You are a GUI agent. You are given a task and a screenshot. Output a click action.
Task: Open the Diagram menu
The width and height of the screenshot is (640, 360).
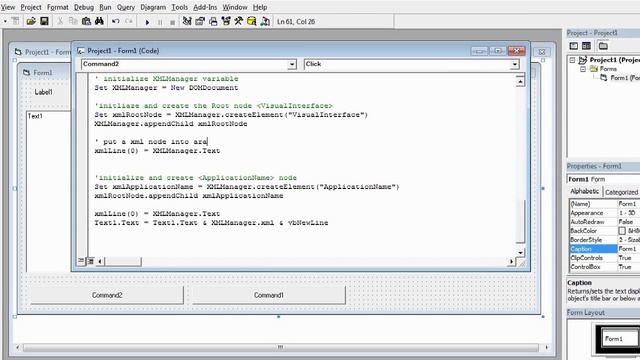pyautogui.click(x=153, y=7)
